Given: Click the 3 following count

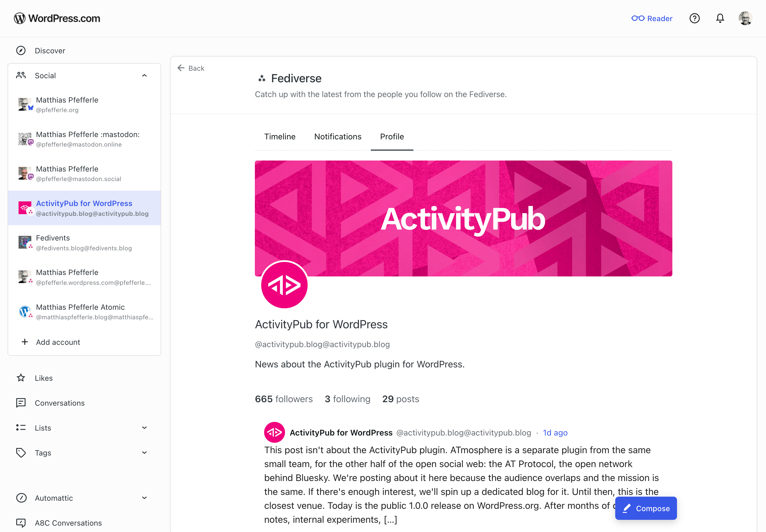Looking at the screenshot, I should click(x=348, y=399).
